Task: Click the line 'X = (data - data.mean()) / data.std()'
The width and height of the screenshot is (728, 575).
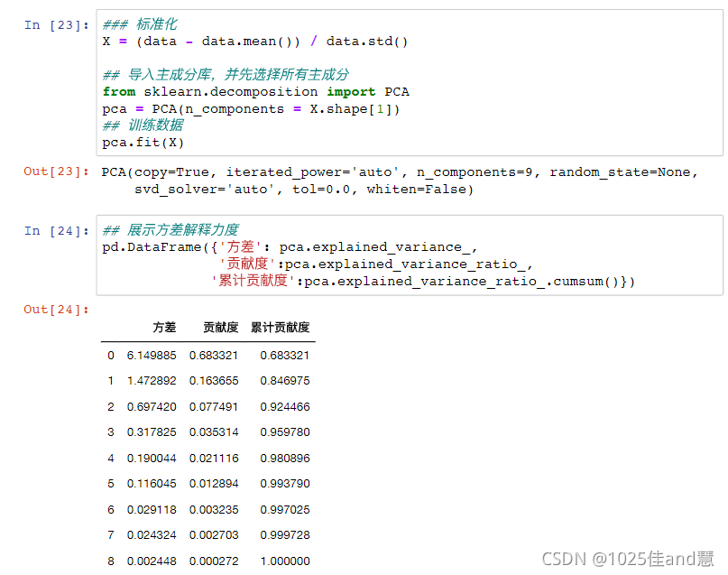Action: coord(255,42)
